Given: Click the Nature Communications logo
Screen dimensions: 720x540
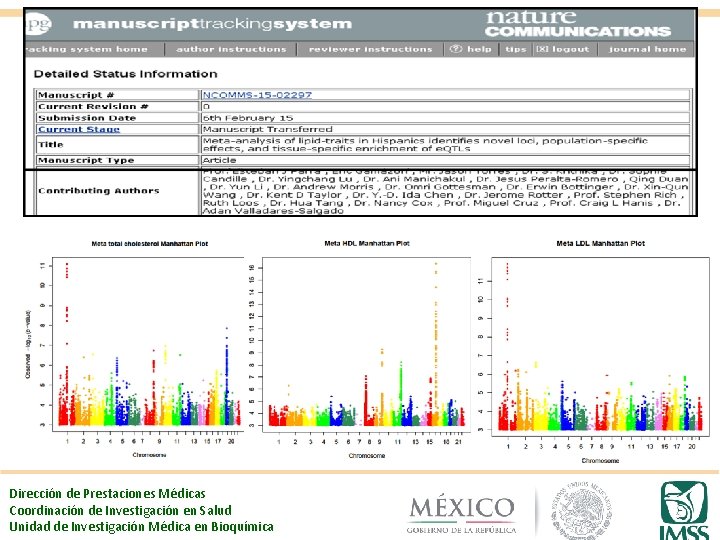Looking at the screenshot, I should [578, 24].
